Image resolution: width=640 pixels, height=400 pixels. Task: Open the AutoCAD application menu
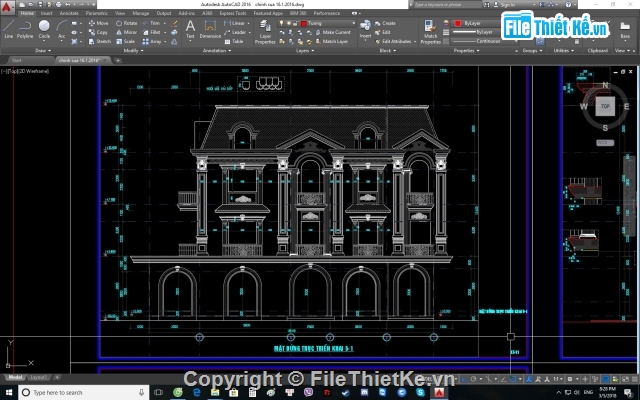pyautogui.click(x=7, y=6)
